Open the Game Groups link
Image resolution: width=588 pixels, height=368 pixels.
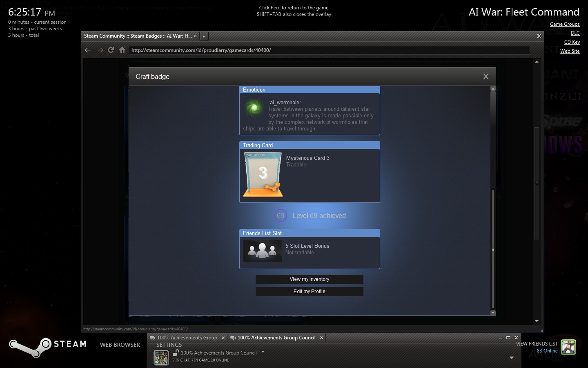565,24
